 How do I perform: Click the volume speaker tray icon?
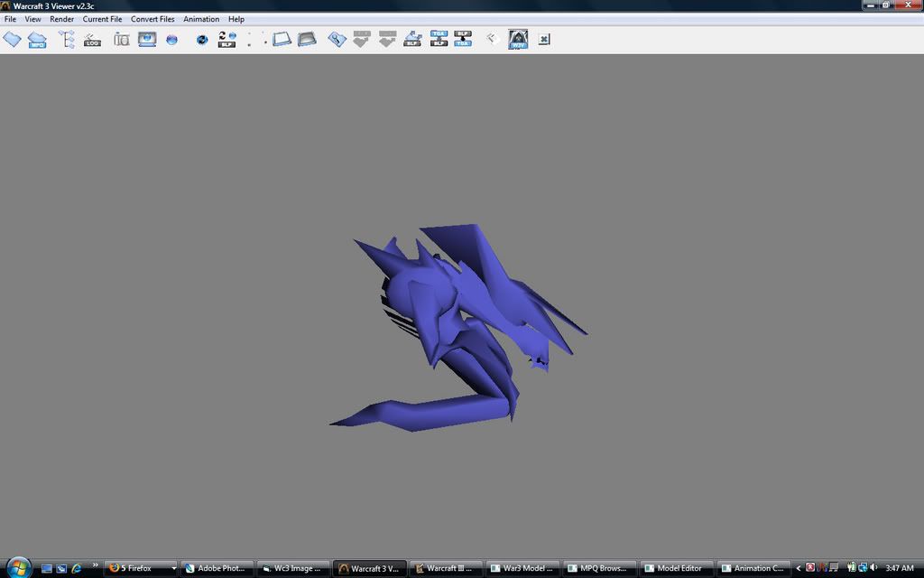[873, 568]
